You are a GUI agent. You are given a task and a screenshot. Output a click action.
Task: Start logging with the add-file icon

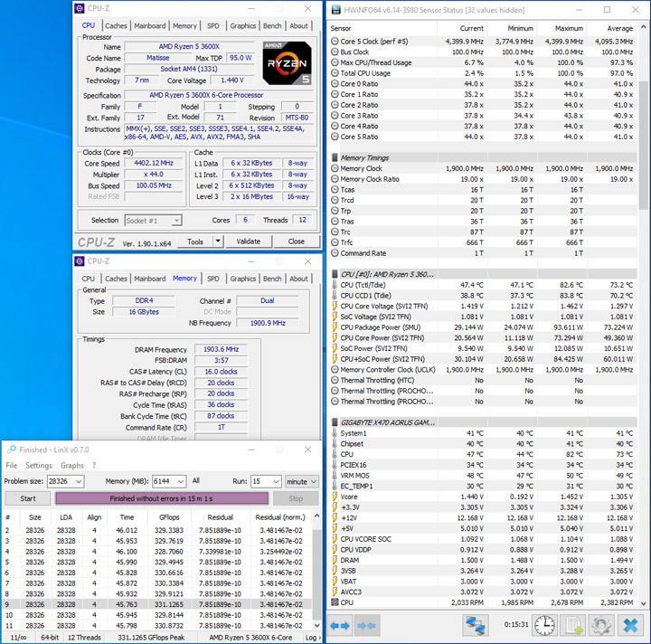click(x=573, y=625)
